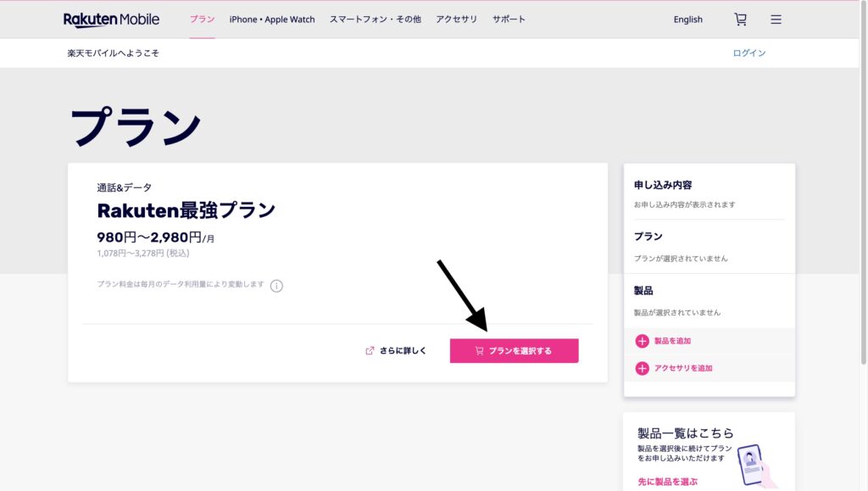The width and height of the screenshot is (868, 491).
Task: Click the 通話&データ label
Action: coord(124,187)
